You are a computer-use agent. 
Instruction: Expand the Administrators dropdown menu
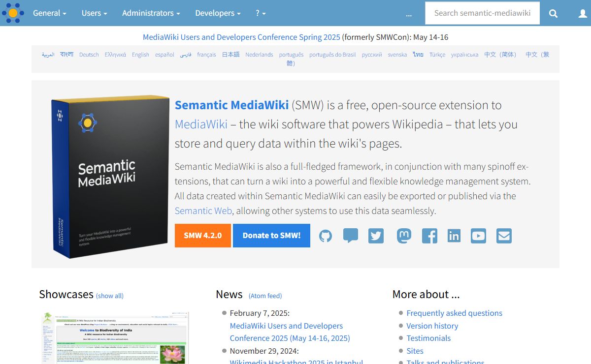(151, 13)
